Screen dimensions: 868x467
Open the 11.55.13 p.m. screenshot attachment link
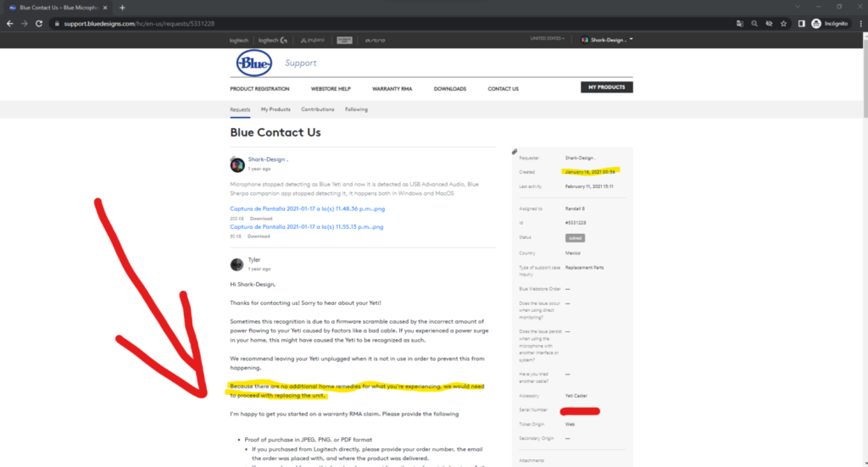click(x=306, y=227)
